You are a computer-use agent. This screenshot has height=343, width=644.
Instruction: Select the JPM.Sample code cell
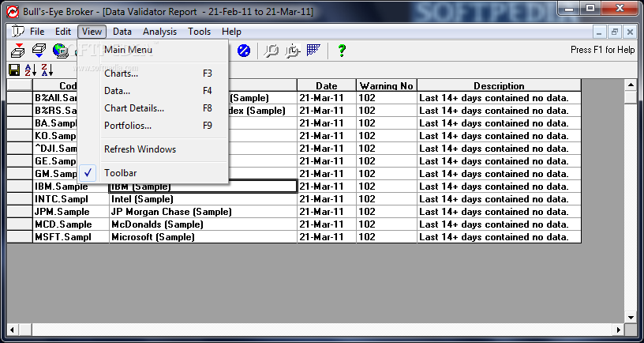point(71,212)
